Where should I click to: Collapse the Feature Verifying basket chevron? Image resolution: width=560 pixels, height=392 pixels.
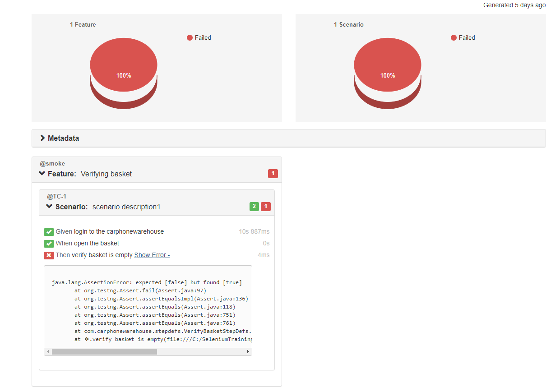pyautogui.click(x=42, y=174)
